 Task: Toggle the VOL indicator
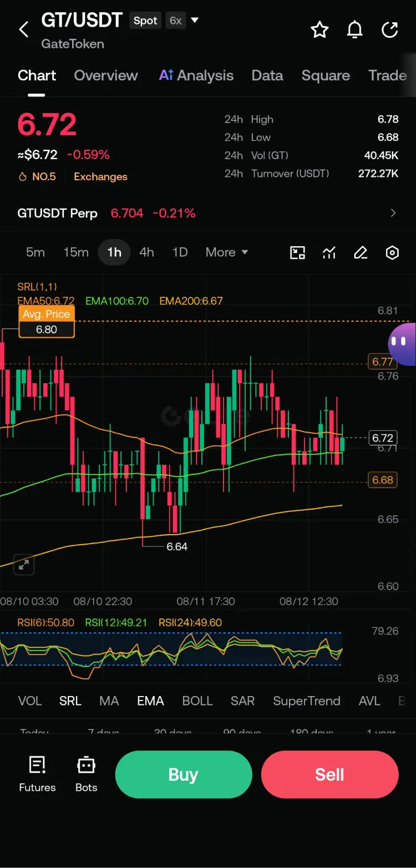click(x=30, y=701)
